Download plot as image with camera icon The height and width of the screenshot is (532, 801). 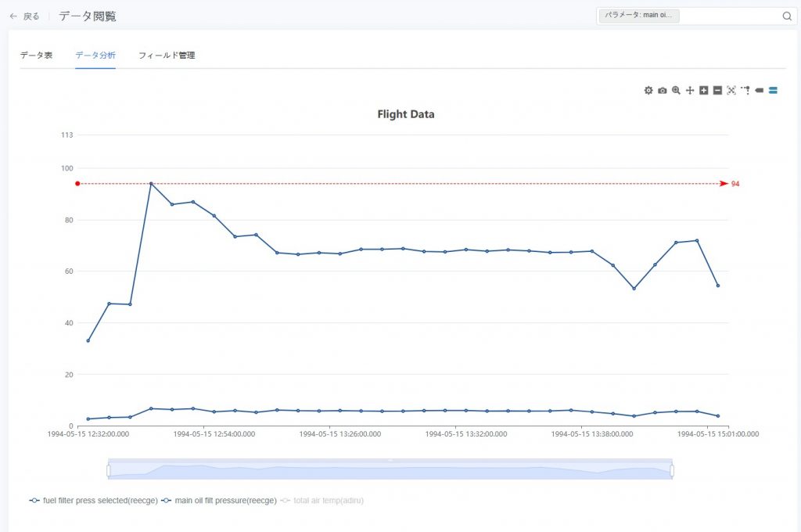tap(662, 91)
